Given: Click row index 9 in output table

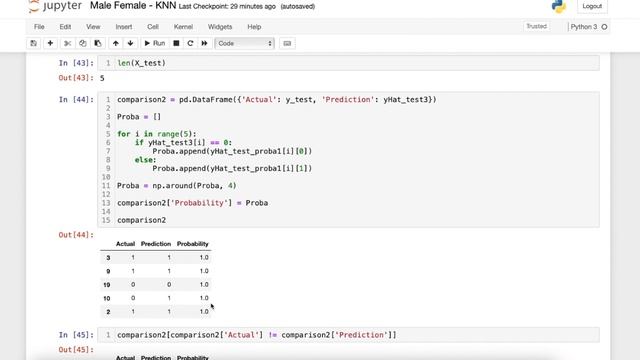Looking at the screenshot, I should [108, 271].
